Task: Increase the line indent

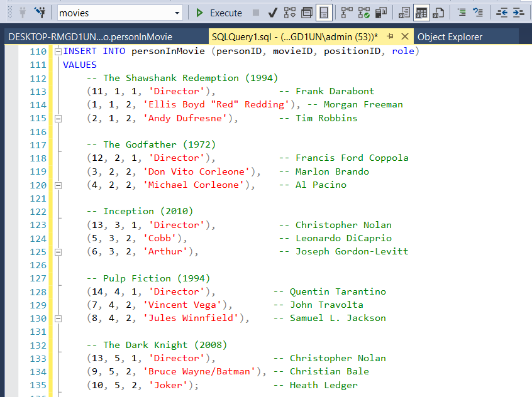Action: click(518, 13)
